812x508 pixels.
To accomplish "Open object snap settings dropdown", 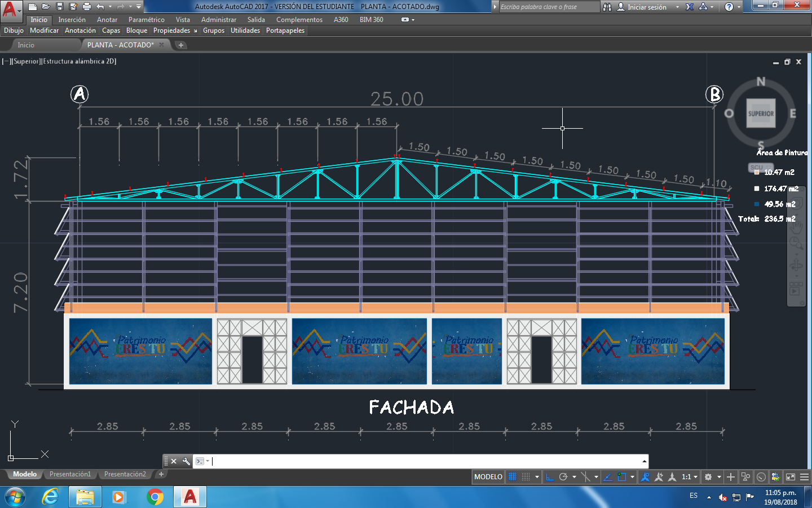I will pos(632,477).
